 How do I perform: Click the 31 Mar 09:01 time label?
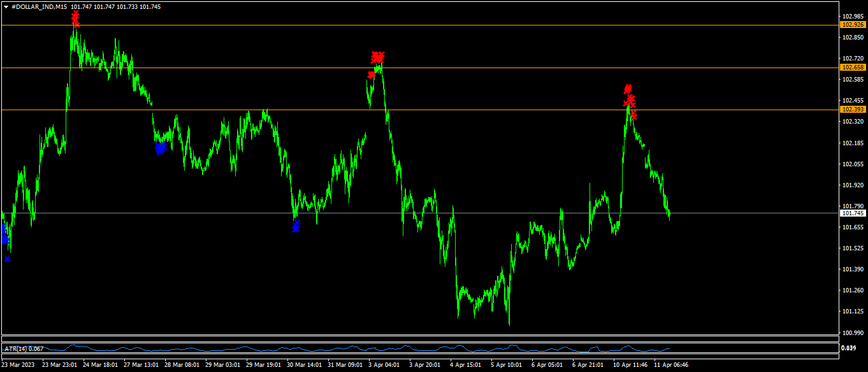point(345,365)
